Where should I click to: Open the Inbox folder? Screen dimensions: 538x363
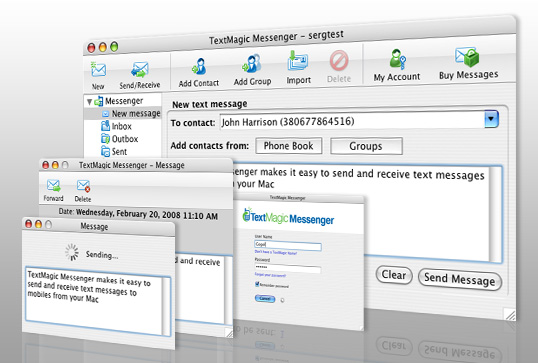[x=121, y=126]
